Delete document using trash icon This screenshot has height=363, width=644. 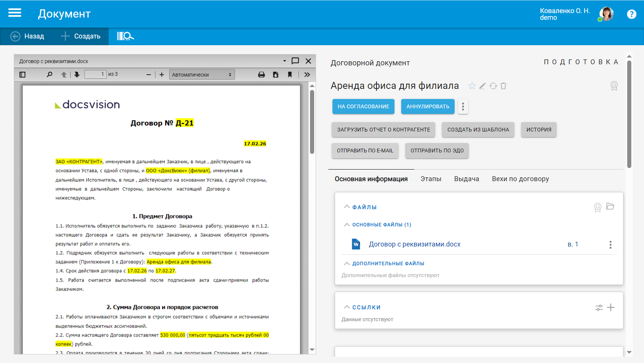[x=503, y=86]
